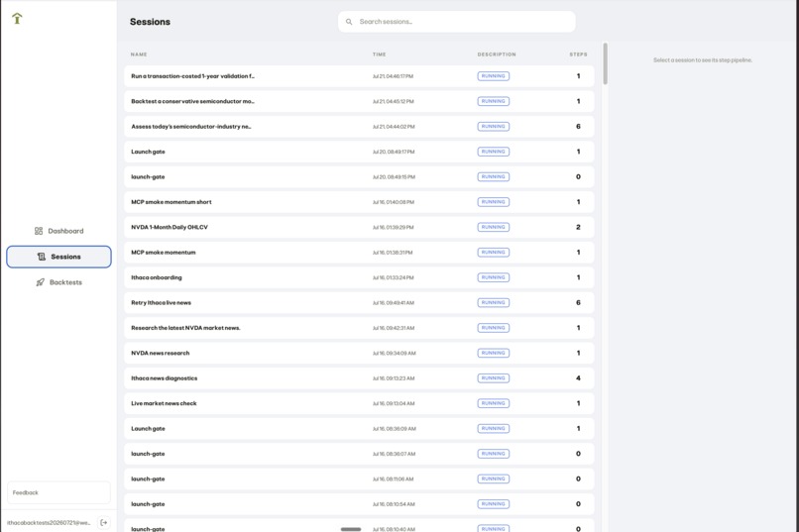Click the Dashboard grid icon
This screenshot has height=532, width=799.
click(39, 231)
